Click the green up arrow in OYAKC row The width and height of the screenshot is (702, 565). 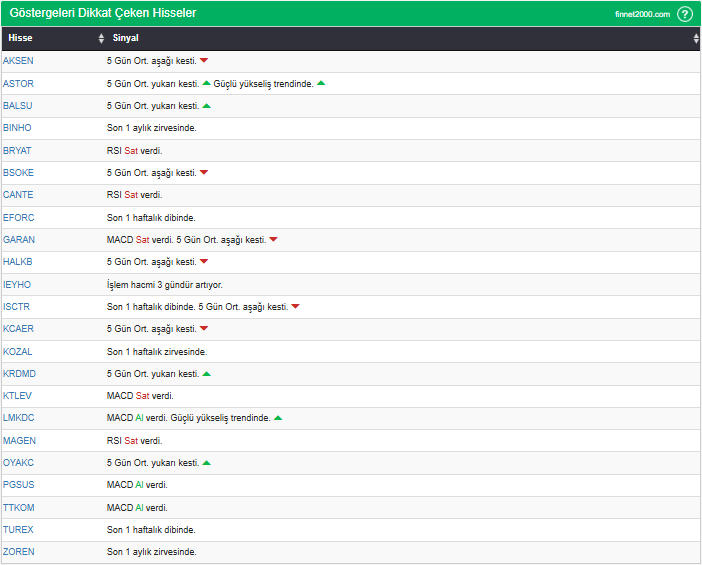pyautogui.click(x=207, y=463)
